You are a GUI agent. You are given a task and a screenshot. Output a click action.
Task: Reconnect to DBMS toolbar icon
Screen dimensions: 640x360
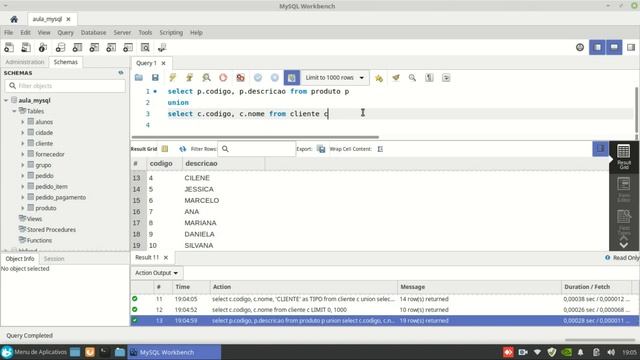click(x=162, y=47)
